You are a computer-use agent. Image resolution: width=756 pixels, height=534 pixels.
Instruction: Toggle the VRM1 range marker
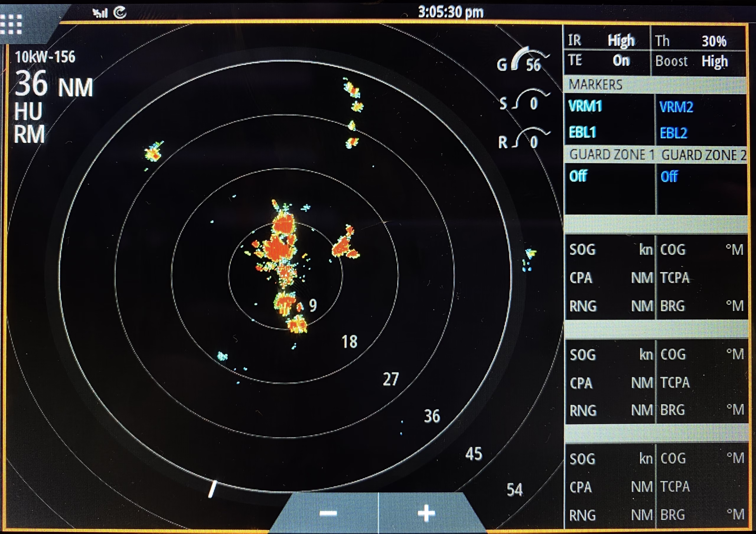[585, 106]
